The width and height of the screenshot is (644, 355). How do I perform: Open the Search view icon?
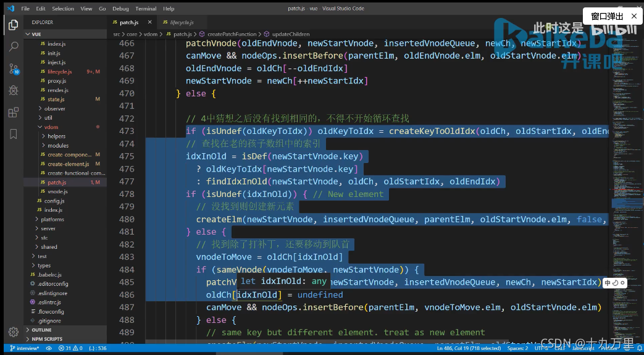click(x=13, y=46)
